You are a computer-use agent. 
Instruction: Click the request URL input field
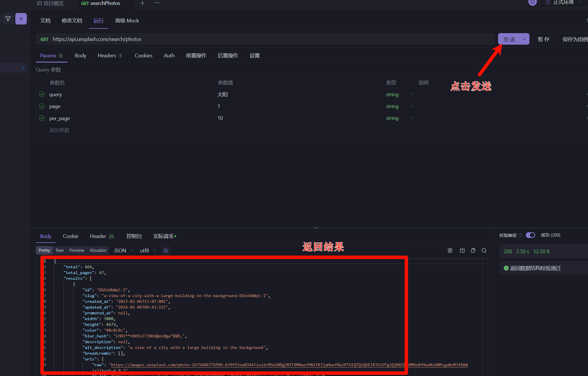265,39
